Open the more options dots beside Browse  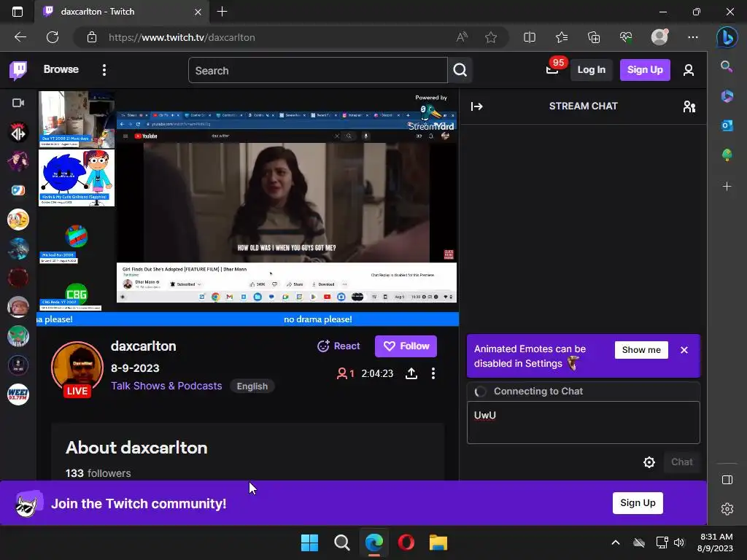tap(104, 70)
